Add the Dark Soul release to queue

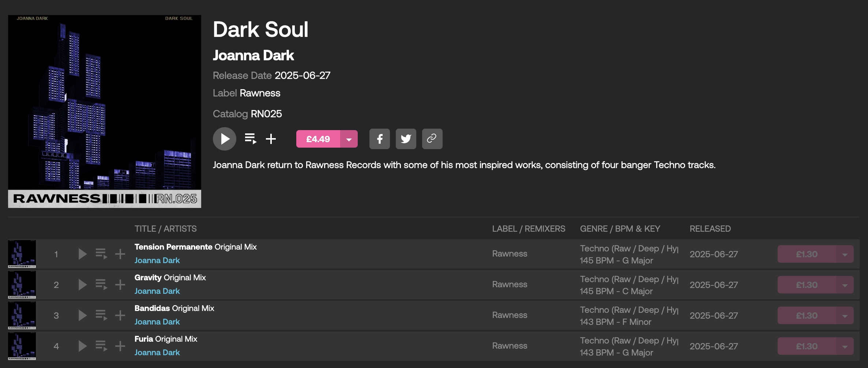251,139
